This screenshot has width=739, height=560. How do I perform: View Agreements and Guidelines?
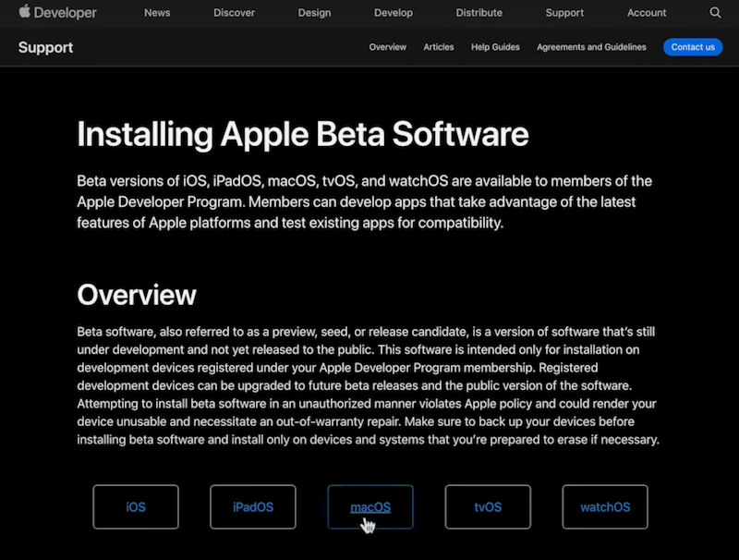coord(591,47)
